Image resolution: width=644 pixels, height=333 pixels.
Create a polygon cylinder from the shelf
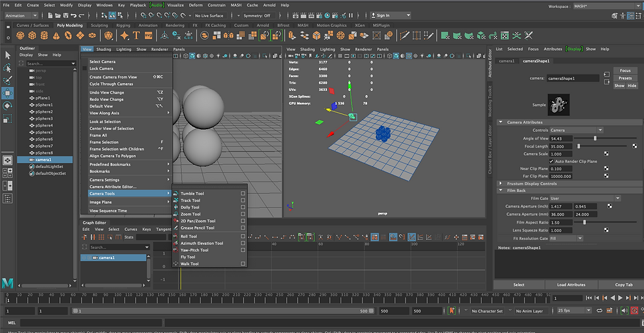44,36
